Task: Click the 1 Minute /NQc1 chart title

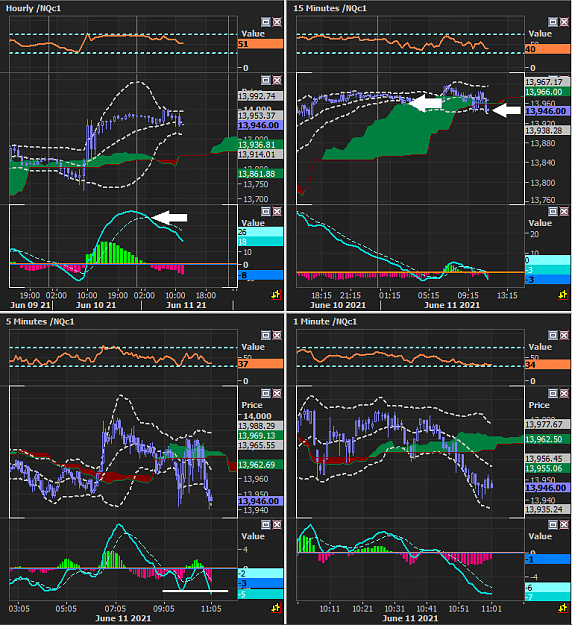Action: pyautogui.click(x=325, y=321)
